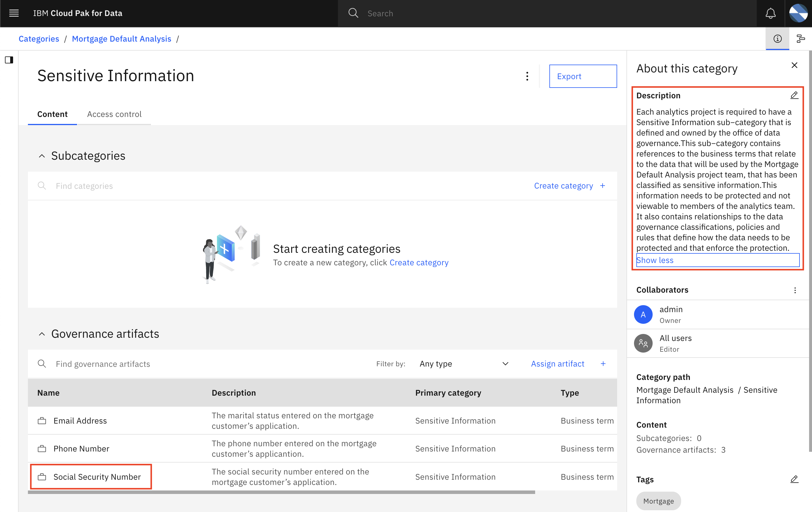The height and width of the screenshot is (512, 812).
Task: Click the search magnifier icon in header
Action: [x=353, y=13]
